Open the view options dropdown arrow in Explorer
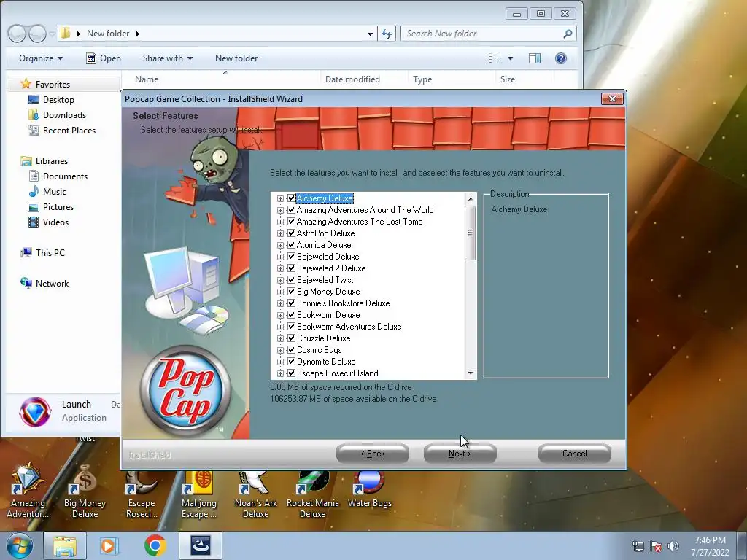This screenshot has height=560, width=747. (510, 58)
